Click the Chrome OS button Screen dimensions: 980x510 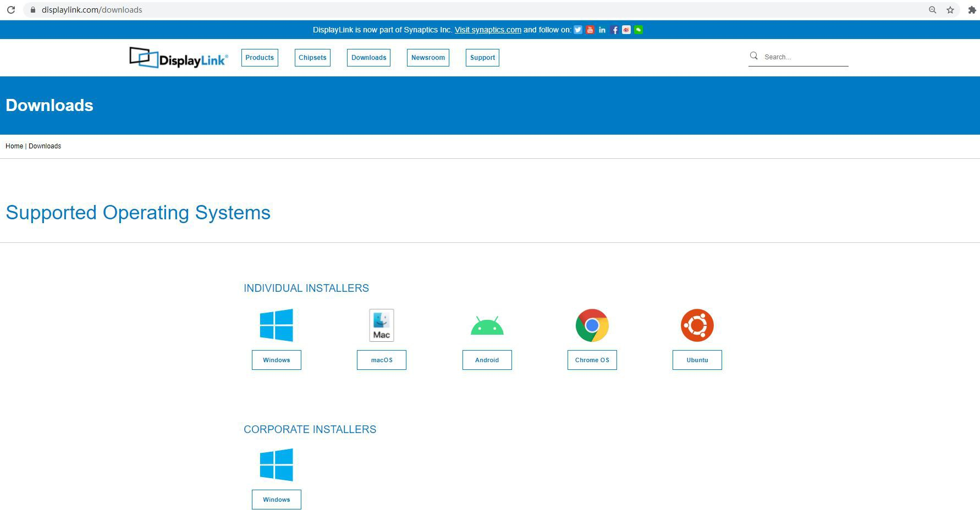592,360
